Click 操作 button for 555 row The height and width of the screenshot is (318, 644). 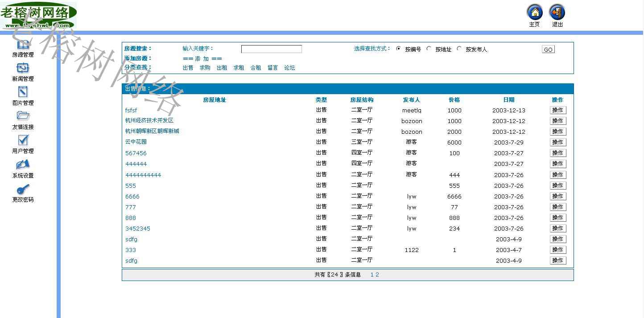tap(558, 186)
